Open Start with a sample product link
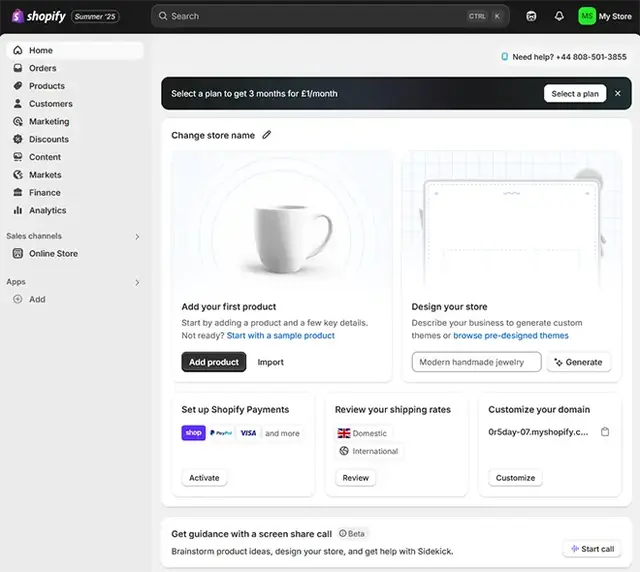This screenshot has height=572, width=640. [x=280, y=335]
